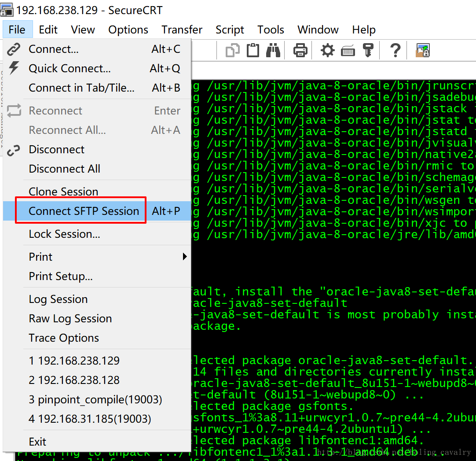Open the Options menu

[128, 30]
